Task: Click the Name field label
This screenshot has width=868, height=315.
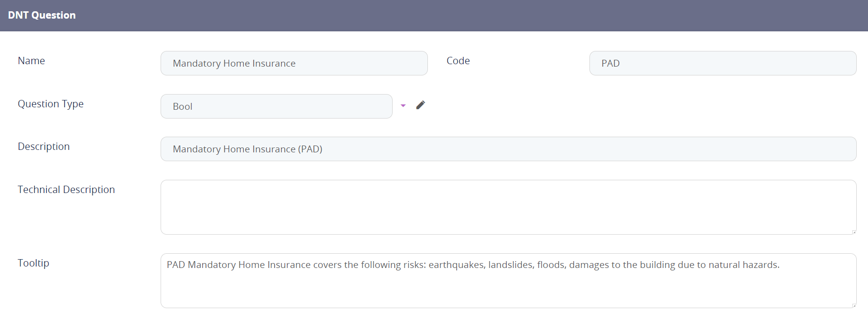Action: [x=31, y=61]
